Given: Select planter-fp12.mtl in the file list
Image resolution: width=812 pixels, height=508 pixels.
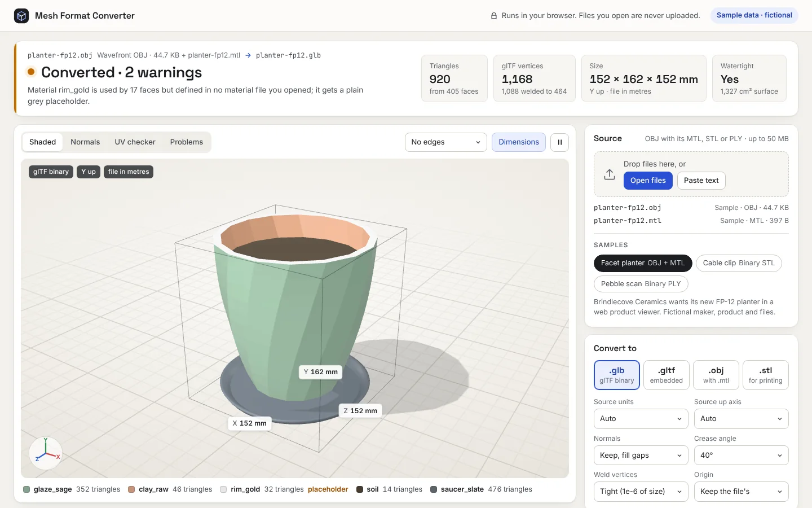Looking at the screenshot, I should point(691,221).
